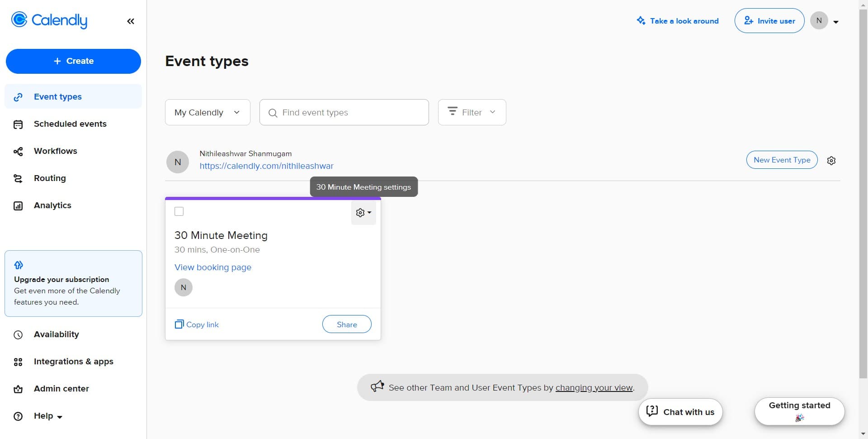Open 30 Minute Meeting settings gear
Viewport: 868px width, 439px height.
tap(363, 213)
